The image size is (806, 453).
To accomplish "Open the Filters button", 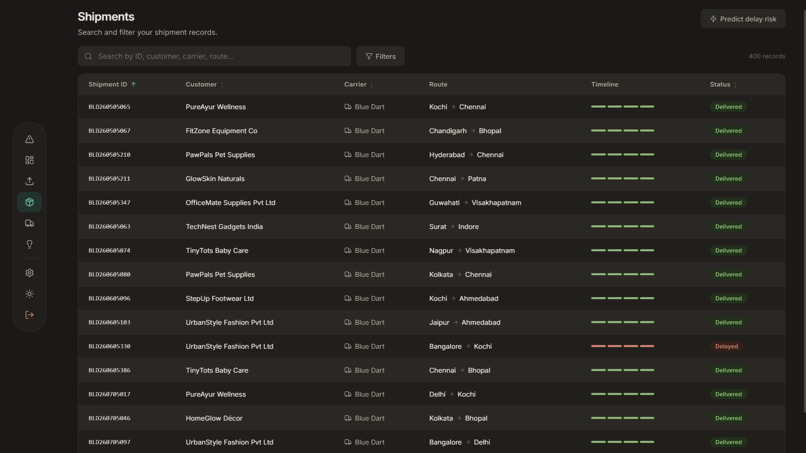I will (x=380, y=56).
